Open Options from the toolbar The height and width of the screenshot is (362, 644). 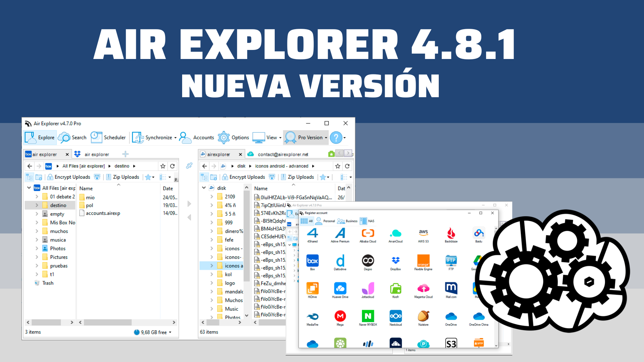tap(233, 137)
